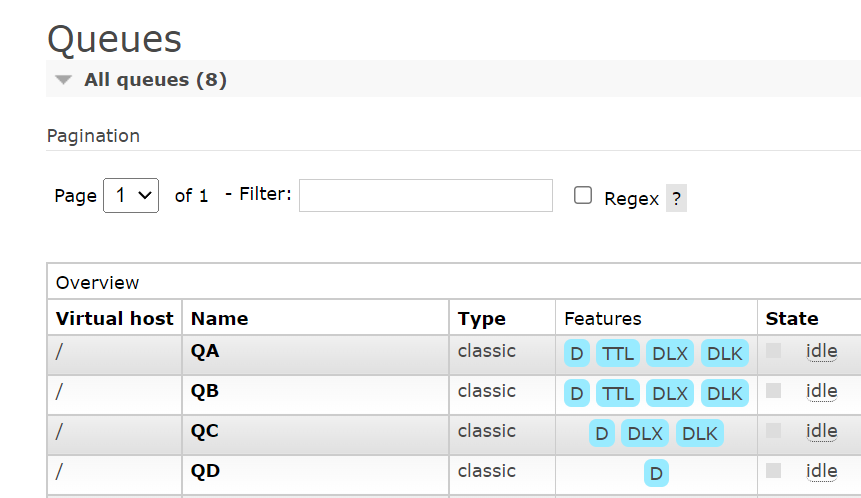The image size is (861, 498).
Task: Sort by Virtual host column
Action: (115, 318)
